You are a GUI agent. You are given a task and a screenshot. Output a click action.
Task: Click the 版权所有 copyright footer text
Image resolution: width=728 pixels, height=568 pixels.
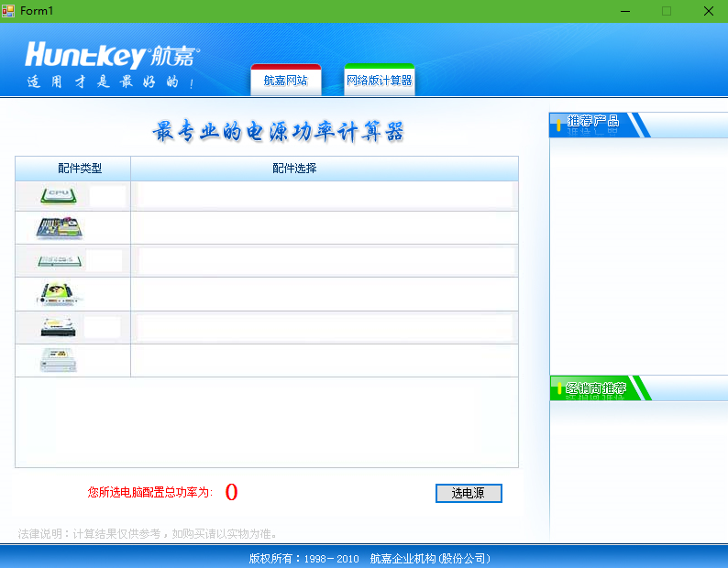[370, 558]
